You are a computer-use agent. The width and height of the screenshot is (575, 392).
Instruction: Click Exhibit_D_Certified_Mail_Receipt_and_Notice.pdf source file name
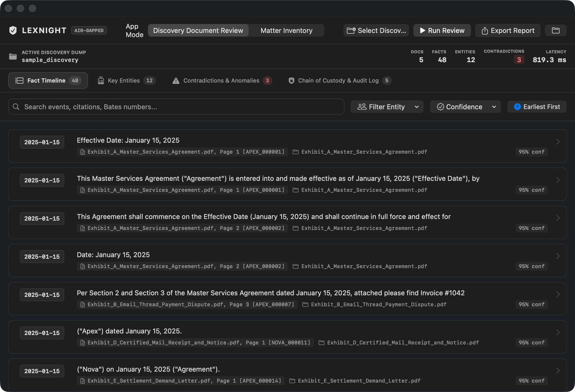coord(403,343)
